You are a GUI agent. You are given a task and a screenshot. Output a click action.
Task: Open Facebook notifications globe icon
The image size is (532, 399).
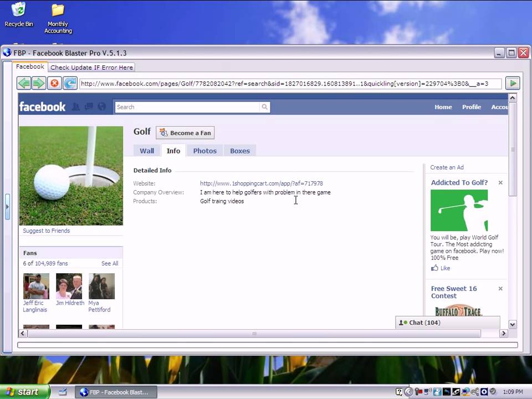tap(102, 107)
